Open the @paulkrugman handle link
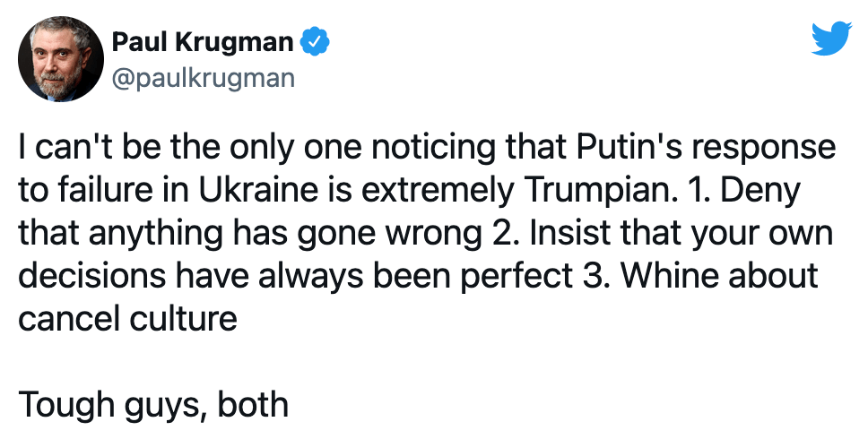This screenshot has width=868, height=439. [x=202, y=78]
